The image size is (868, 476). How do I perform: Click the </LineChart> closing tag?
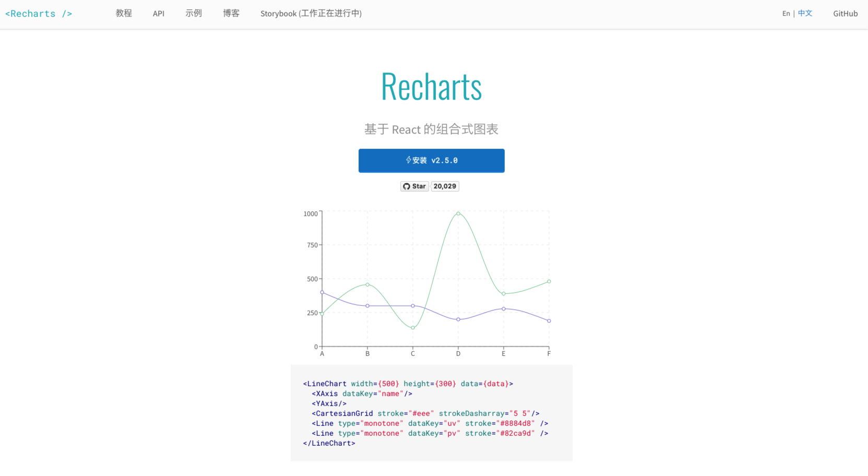[x=329, y=443]
